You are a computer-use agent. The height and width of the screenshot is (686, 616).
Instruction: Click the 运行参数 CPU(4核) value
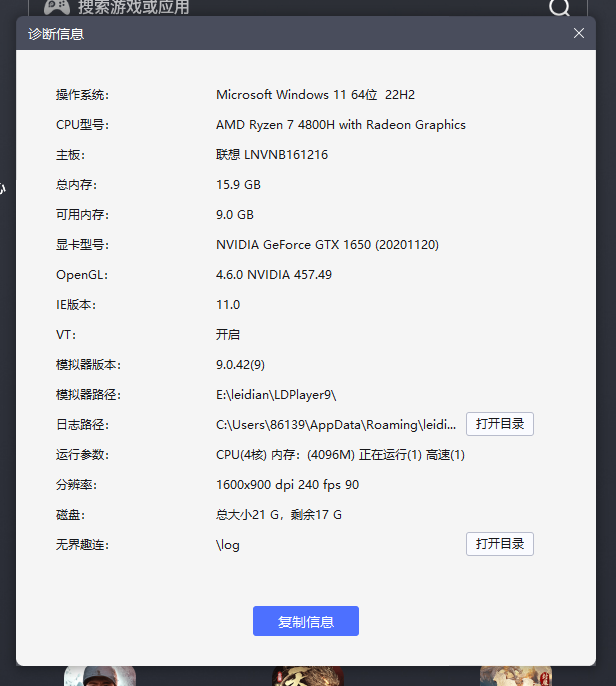(340, 455)
